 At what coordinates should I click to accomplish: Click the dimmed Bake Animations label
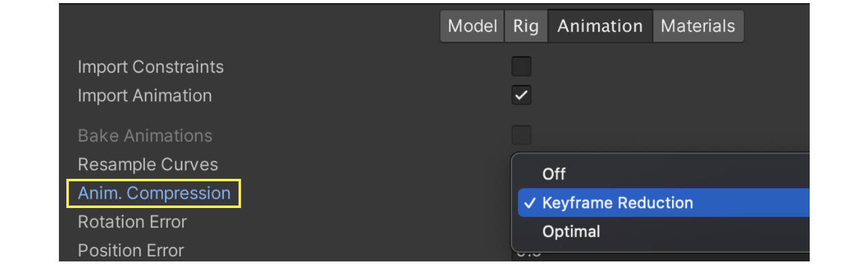click(x=145, y=136)
